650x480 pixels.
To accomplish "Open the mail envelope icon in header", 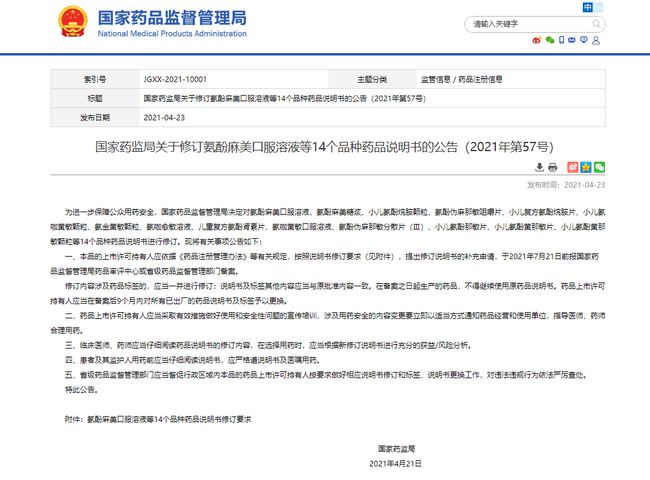I will pos(572,40).
